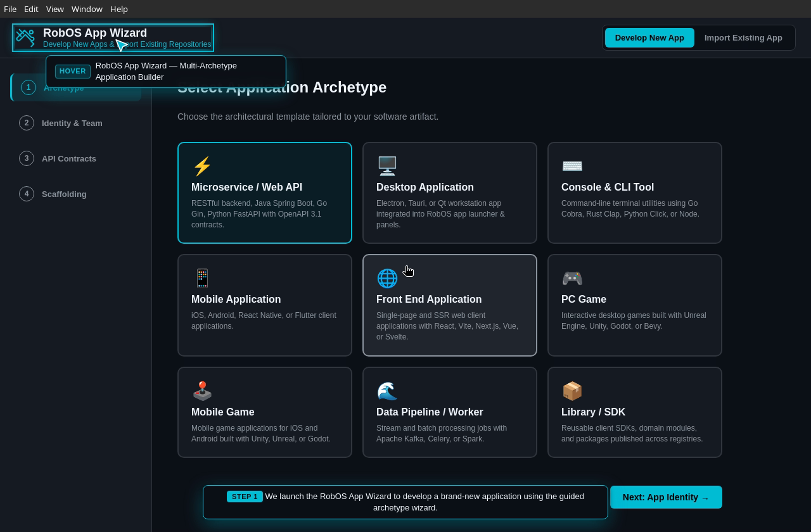Click the wave icon on Data Pipeline / Worker
This screenshot has width=811, height=532.
pyautogui.click(x=387, y=391)
